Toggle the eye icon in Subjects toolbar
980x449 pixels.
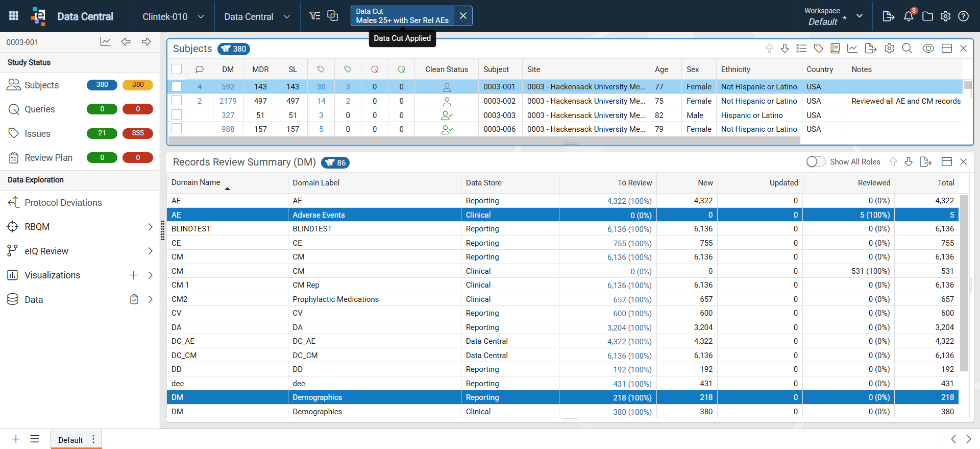(928, 49)
